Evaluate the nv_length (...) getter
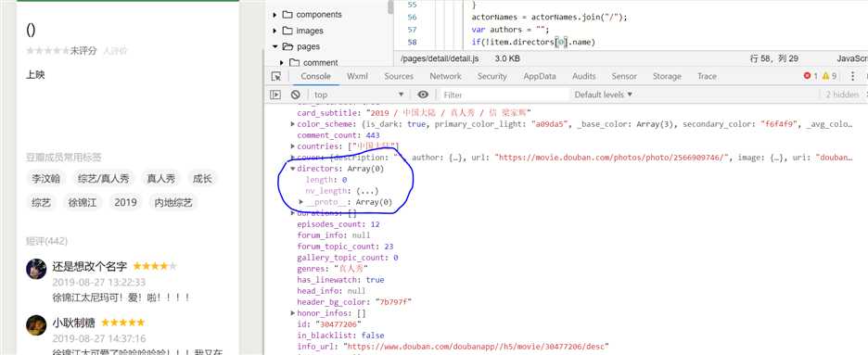The height and width of the screenshot is (355, 868). (x=367, y=191)
